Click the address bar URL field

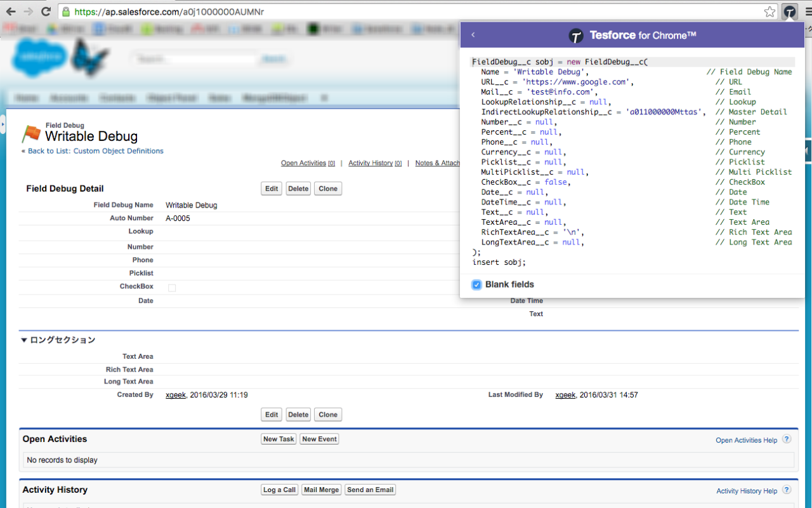412,11
